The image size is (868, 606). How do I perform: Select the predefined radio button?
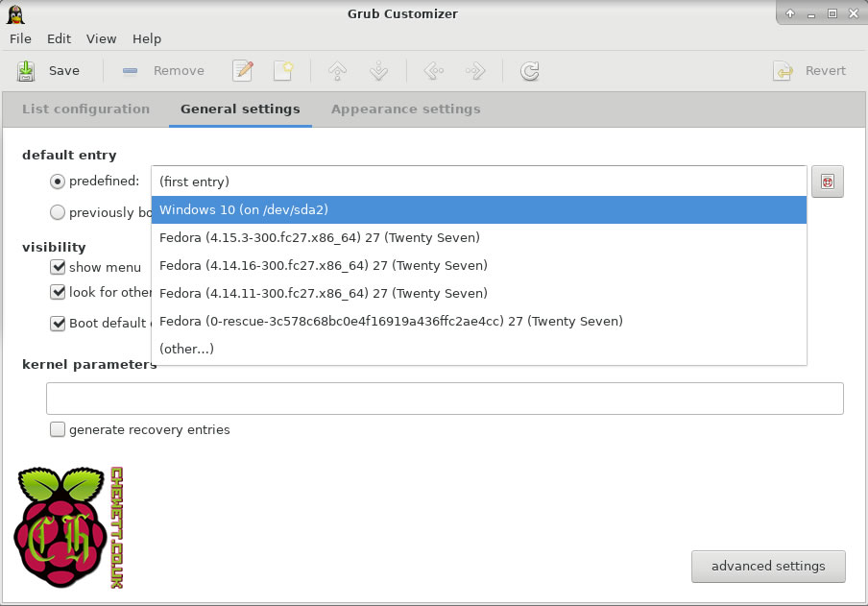coord(58,181)
